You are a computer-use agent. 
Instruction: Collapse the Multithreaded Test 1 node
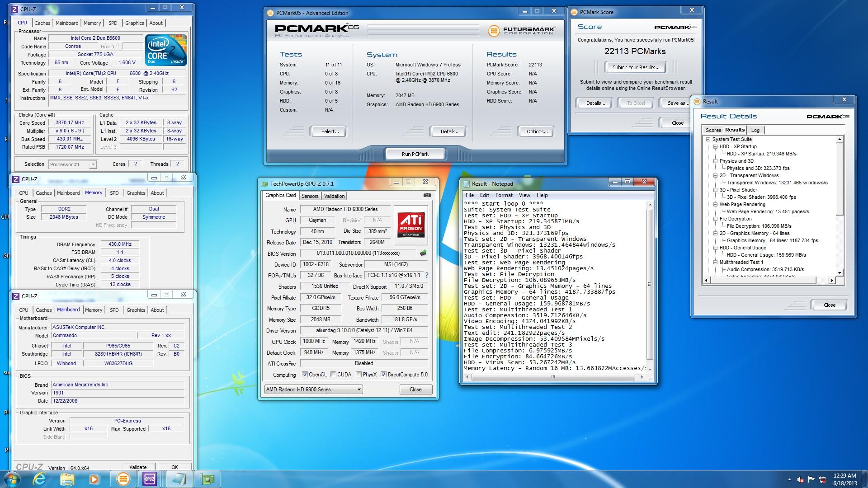(716, 263)
